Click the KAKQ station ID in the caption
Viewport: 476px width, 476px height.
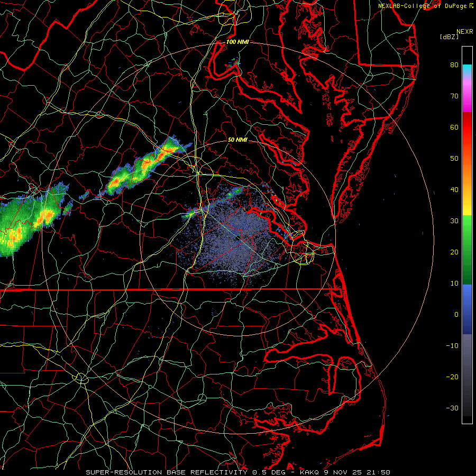point(309,472)
